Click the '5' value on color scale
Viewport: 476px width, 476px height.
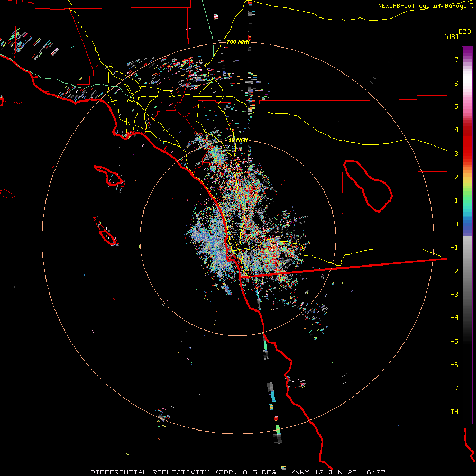[x=456, y=106]
